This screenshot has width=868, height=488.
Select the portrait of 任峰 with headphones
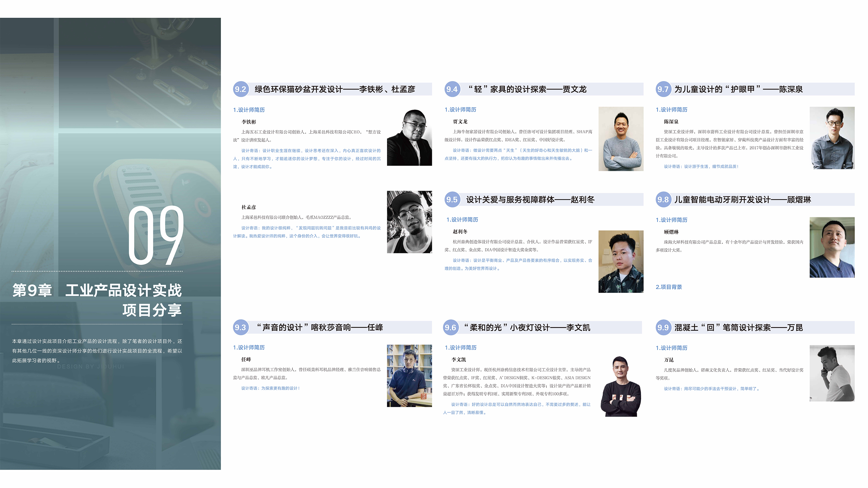[409, 376]
